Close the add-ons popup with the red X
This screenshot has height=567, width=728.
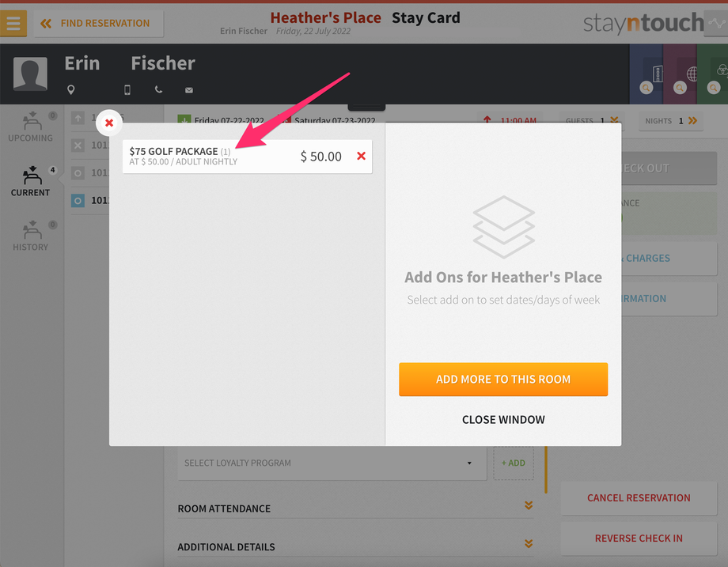109,123
